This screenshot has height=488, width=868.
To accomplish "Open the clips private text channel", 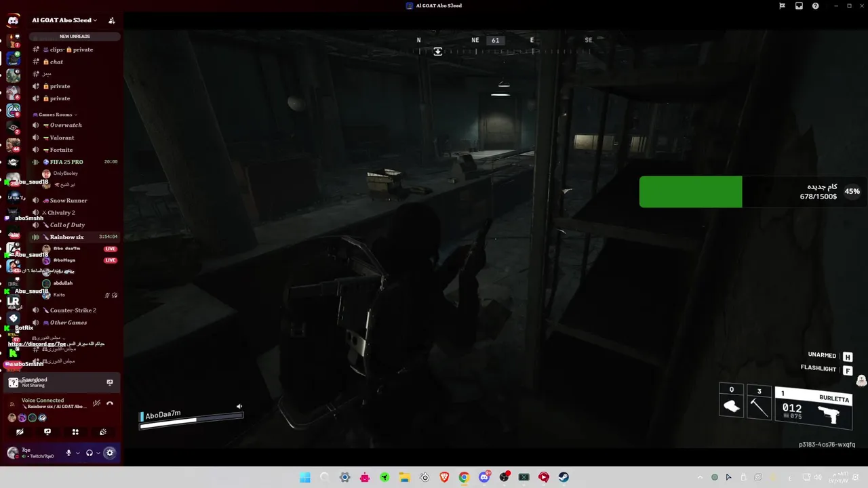I will click(x=75, y=49).
